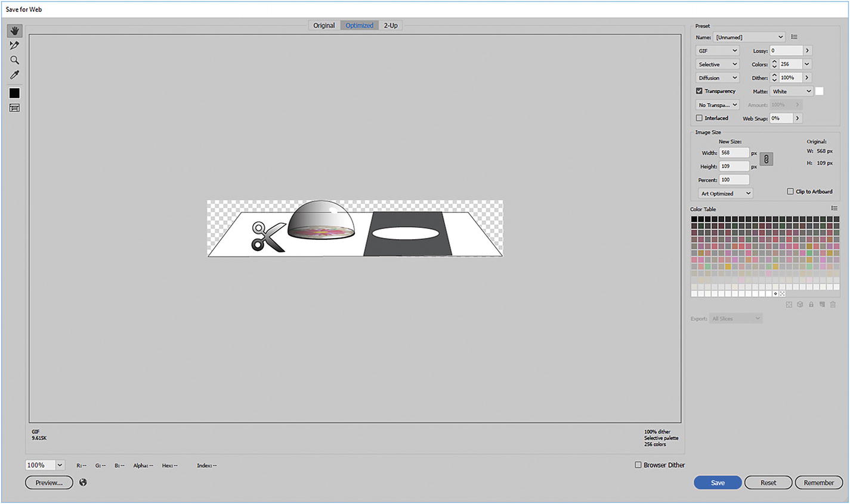The height and width of the screenshot is (504, 850).
Task: Select the Slice Select tool
Action: pyautogui.click(x=14, y=45)
